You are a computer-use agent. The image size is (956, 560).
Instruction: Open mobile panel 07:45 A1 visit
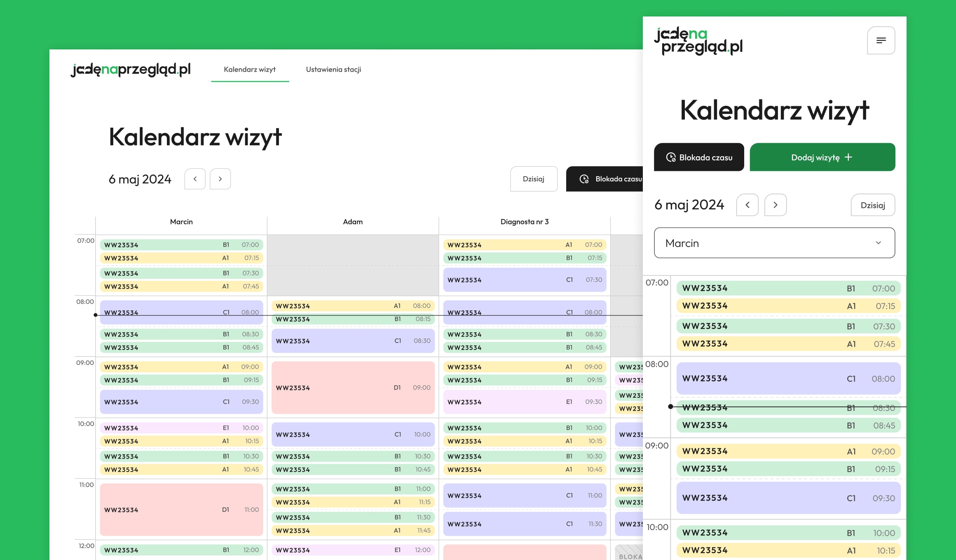point(788,344)
